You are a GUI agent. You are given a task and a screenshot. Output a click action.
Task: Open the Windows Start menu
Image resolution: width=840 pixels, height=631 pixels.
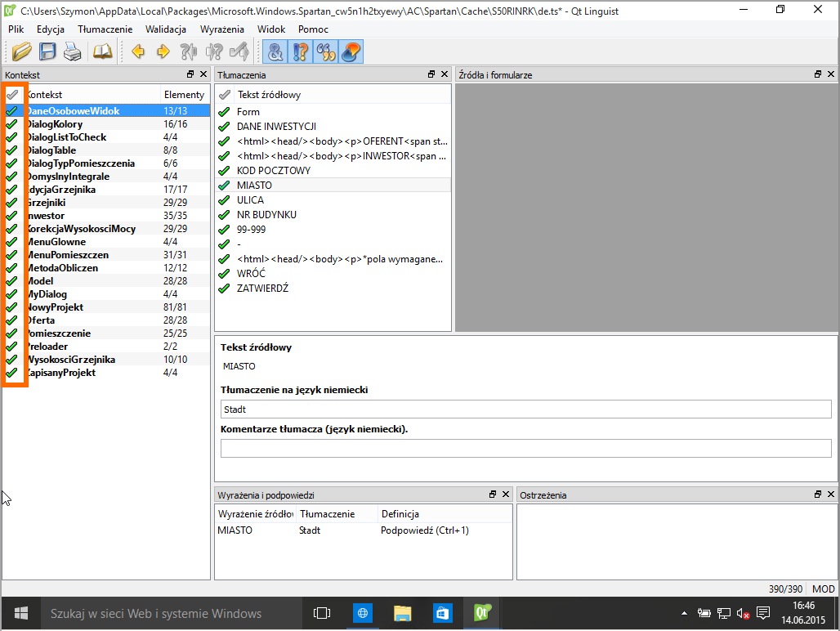point(21,613)
